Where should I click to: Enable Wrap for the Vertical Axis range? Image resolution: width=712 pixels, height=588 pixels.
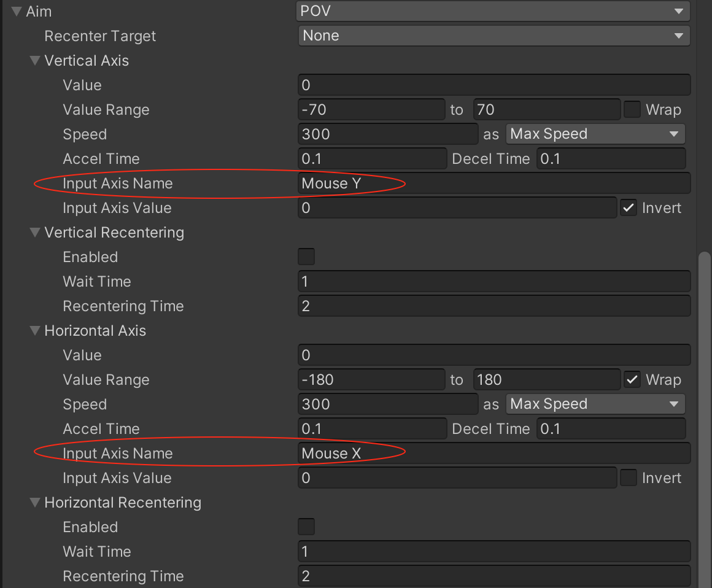[x=632, y=110]
